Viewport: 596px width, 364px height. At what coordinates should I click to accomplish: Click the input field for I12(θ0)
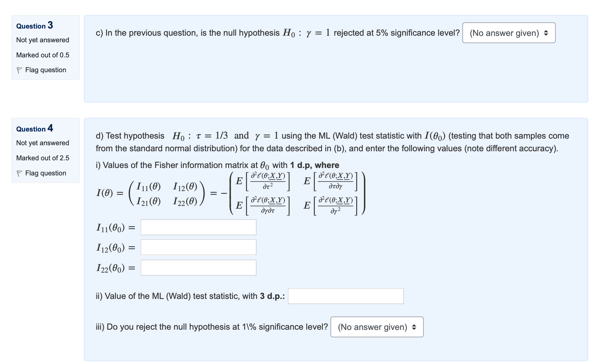[x=198, y=247]
